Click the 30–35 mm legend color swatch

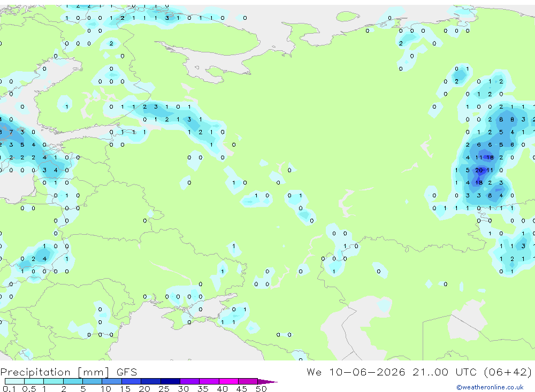pos(189,381)
